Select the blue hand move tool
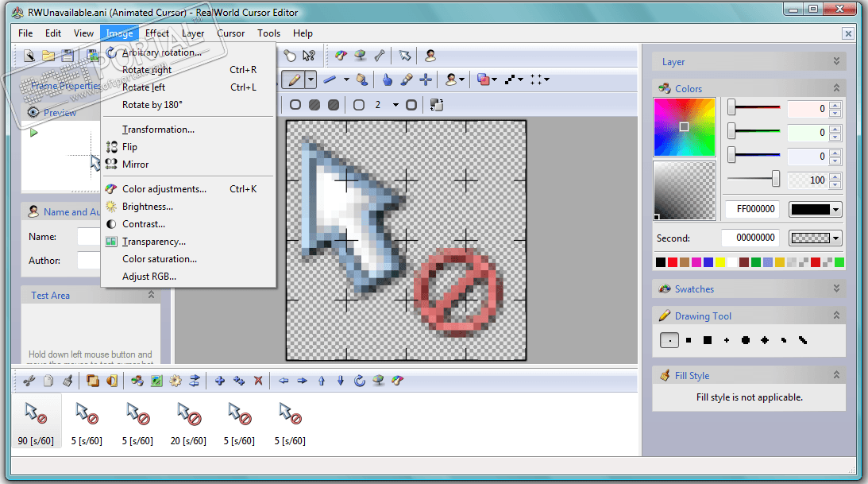This screenshot has width=868, height=484. 387,79
